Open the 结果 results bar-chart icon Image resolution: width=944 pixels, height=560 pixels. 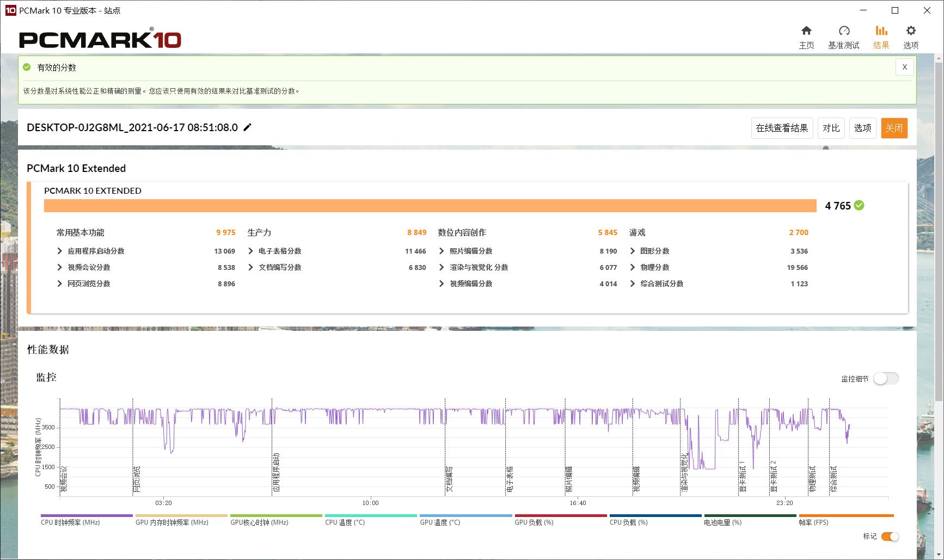(881, 31)
